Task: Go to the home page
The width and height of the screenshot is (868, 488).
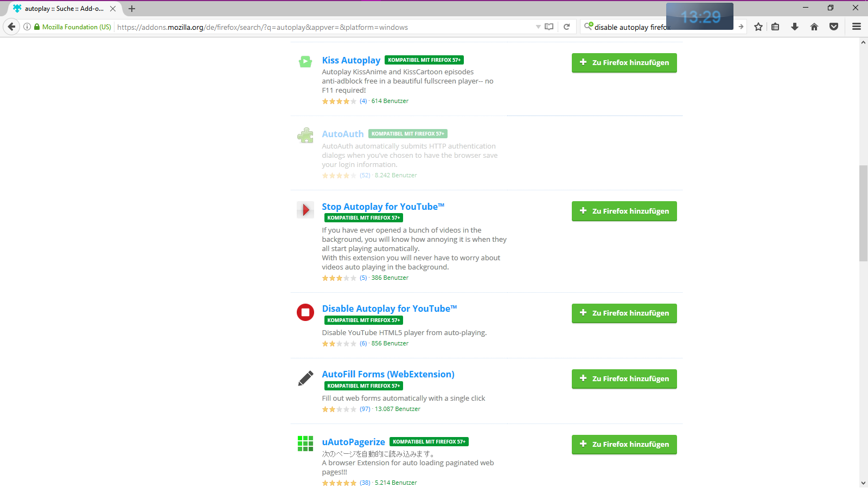Action: [x=814, y=27]
